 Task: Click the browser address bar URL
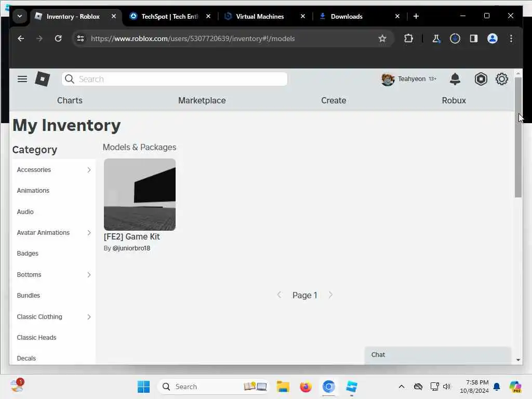(193, 38)
